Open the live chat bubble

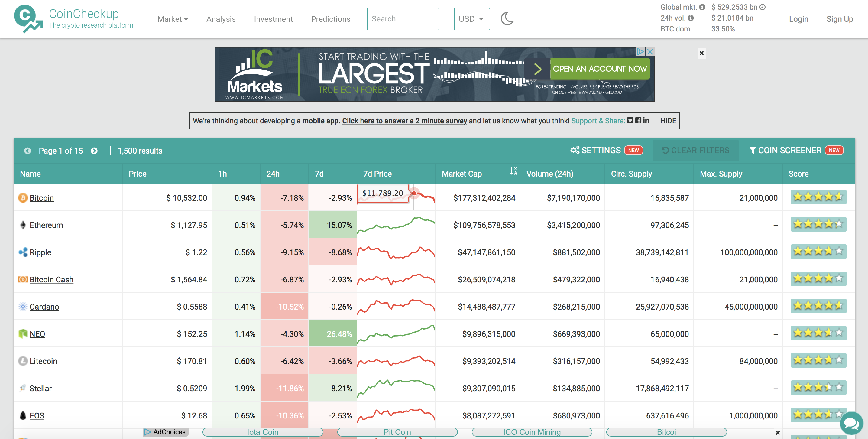[851, 423]
